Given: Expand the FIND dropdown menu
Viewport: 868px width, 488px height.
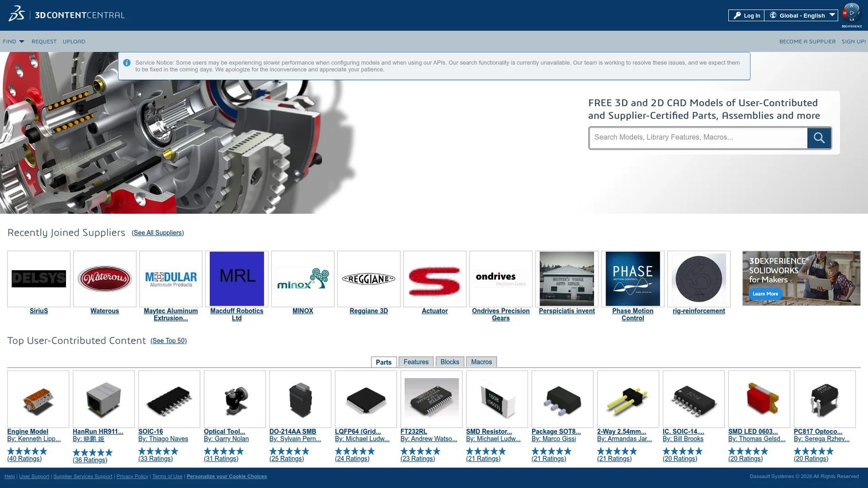Looking at the screenshot, I should point(13,41).
